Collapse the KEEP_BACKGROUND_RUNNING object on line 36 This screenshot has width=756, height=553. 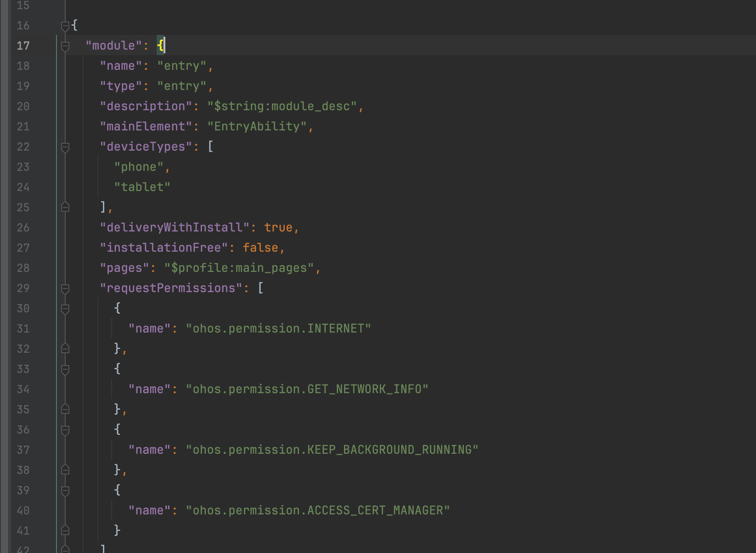pyautogui.click(x=65, y=430)
